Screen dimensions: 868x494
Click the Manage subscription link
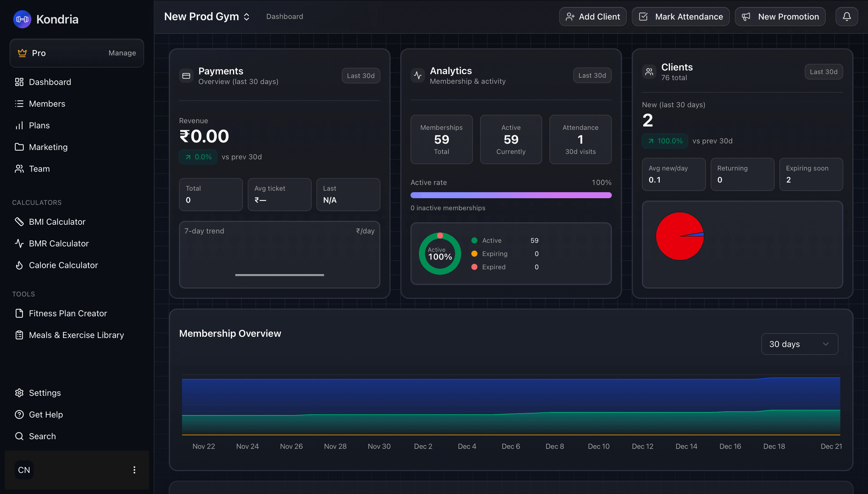click(122, 53)
